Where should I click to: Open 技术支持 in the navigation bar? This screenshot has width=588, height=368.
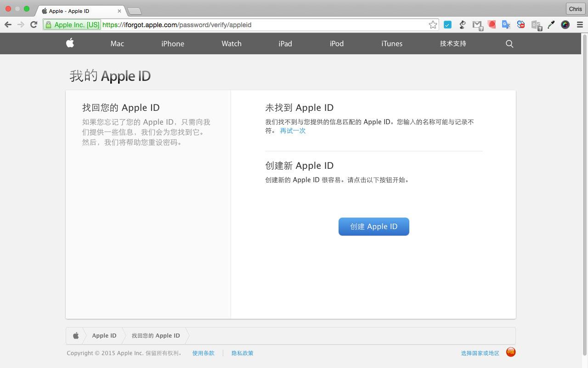453,44
